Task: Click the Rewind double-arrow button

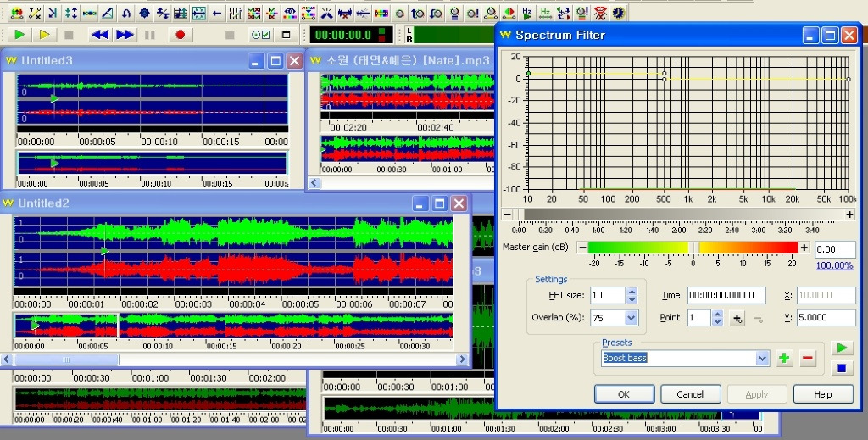Action: point(100,35)
